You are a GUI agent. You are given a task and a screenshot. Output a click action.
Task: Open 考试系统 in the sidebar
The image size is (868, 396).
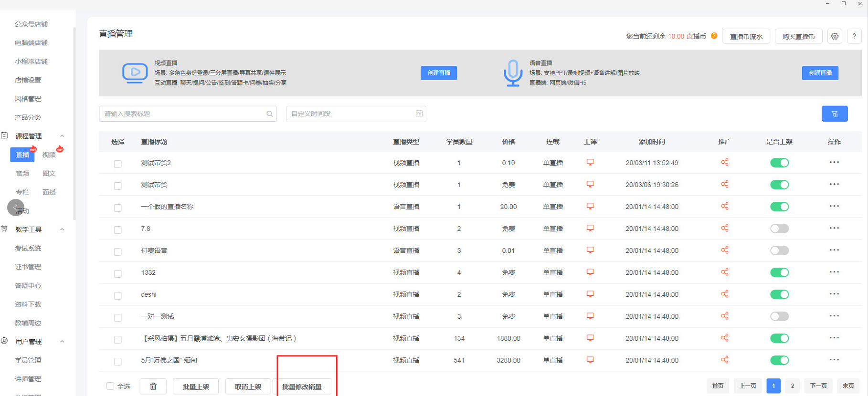[x=28, y=248]
